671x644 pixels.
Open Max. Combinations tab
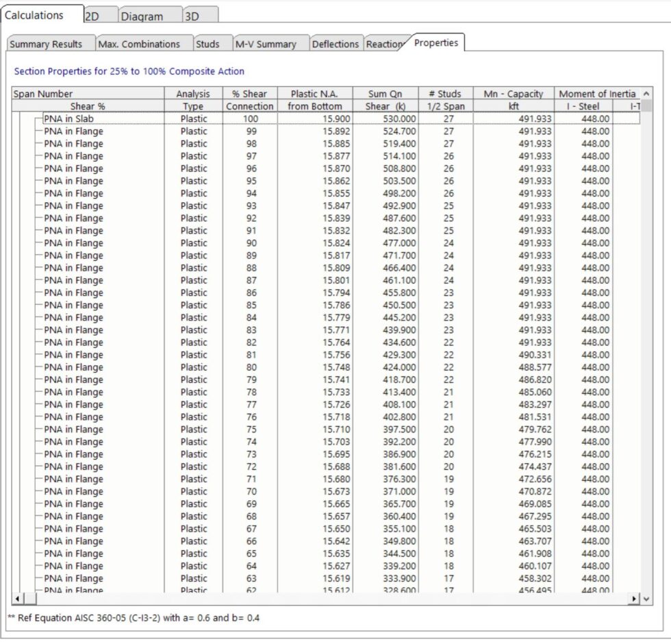point(139,44)
